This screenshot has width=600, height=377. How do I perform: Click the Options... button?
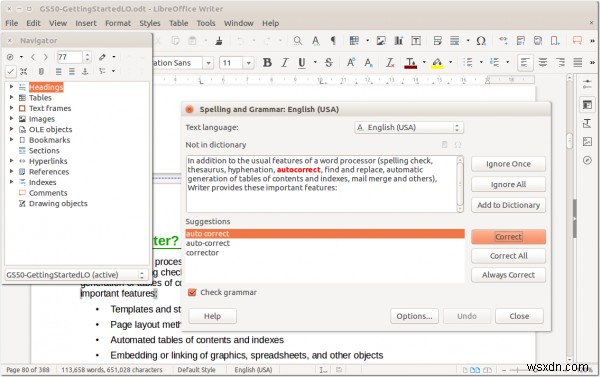414,316
